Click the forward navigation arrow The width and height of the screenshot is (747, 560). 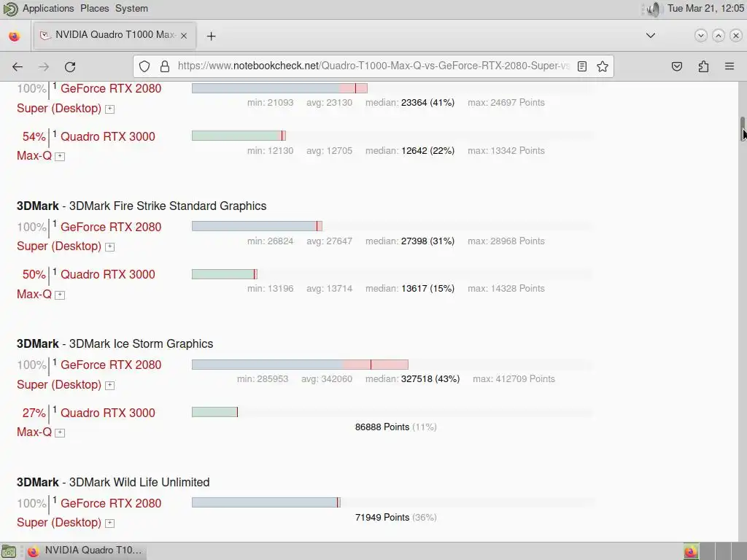coord(44,66)
